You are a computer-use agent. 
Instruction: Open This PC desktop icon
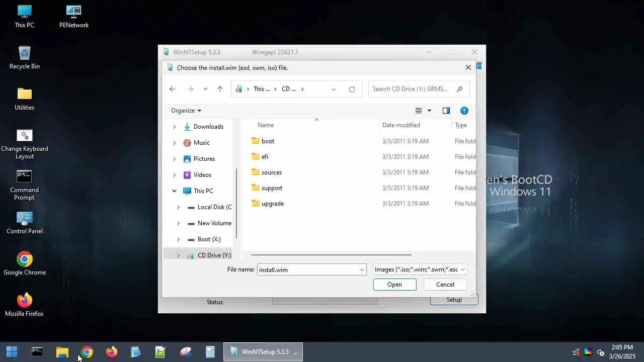[x=24, y=16]
